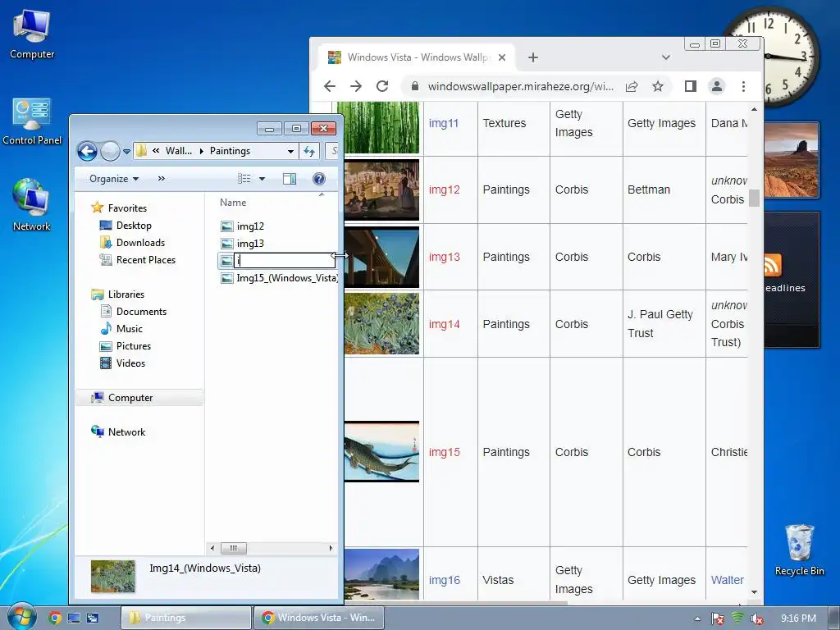The height and width of the screenshot is (630, 840).
Task: Click the Explorer horizontal scrollbar thumb
Action: point(234,547)
